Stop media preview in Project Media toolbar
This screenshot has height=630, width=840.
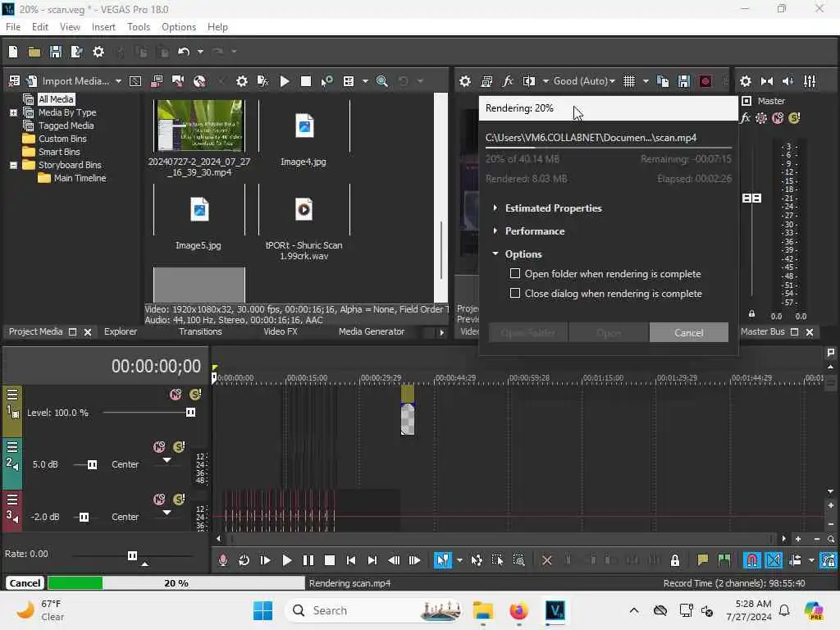coord(306,81)
